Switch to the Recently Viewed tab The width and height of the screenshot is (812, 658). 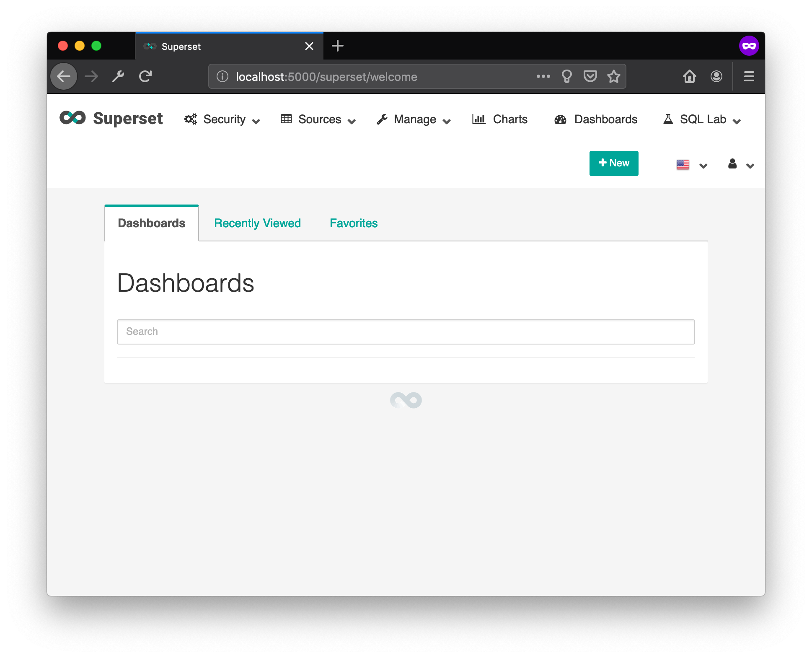click(x=257, y=223)
